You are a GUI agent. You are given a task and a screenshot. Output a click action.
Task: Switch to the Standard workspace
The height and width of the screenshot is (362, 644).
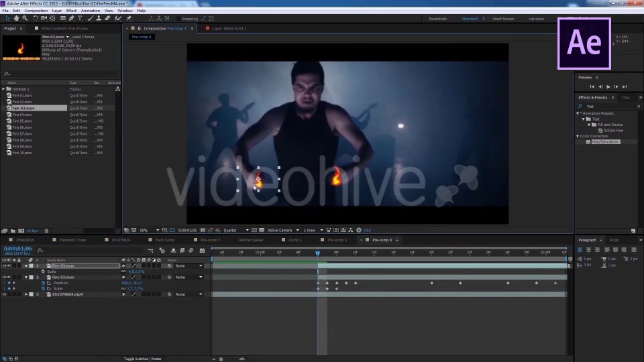tap(470, 19)
